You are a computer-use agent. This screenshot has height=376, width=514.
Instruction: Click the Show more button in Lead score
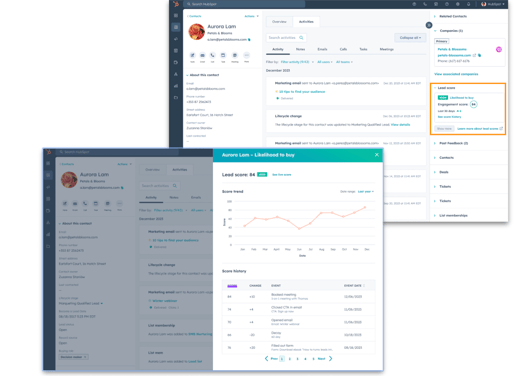pos(444,129)
